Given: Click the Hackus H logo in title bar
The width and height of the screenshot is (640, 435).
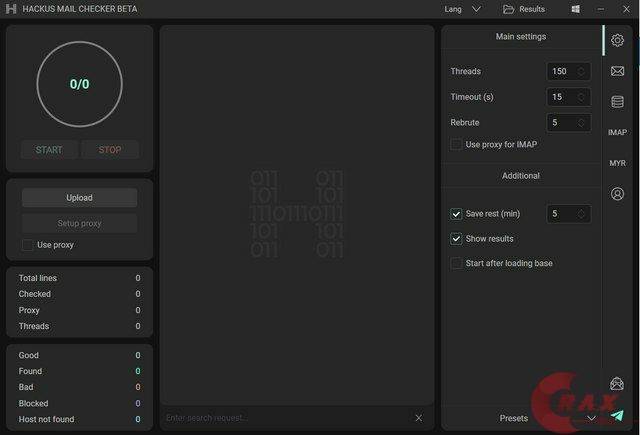Looking at the screenshot, I should 11,9.
